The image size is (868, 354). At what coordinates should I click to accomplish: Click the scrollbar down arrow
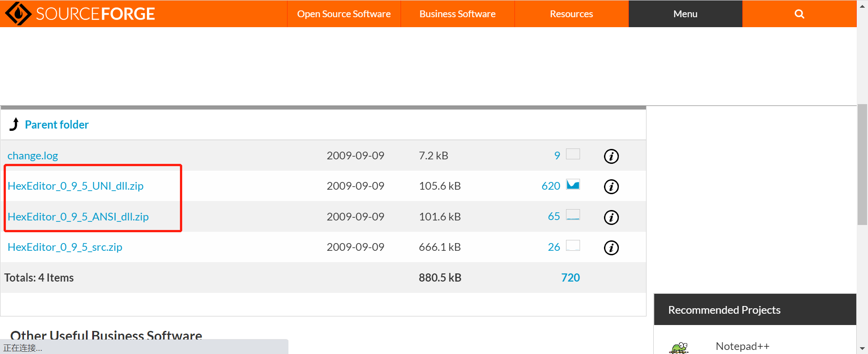coord(862,349)
